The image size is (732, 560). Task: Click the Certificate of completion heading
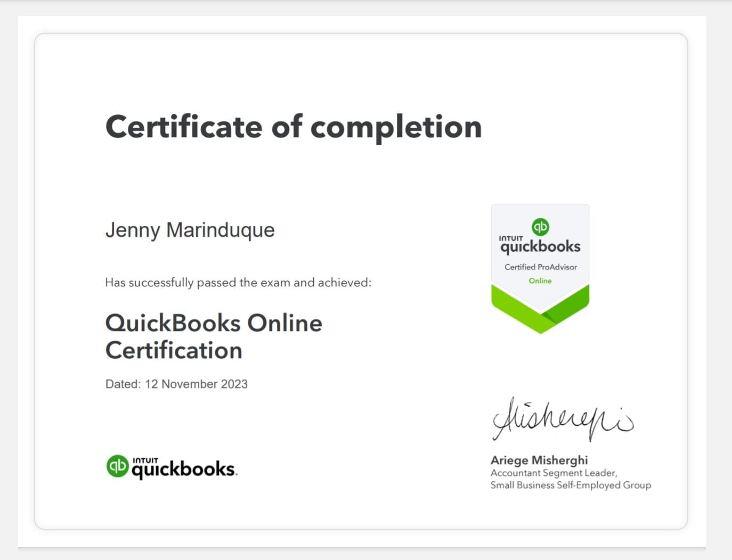tap(294, 127)
